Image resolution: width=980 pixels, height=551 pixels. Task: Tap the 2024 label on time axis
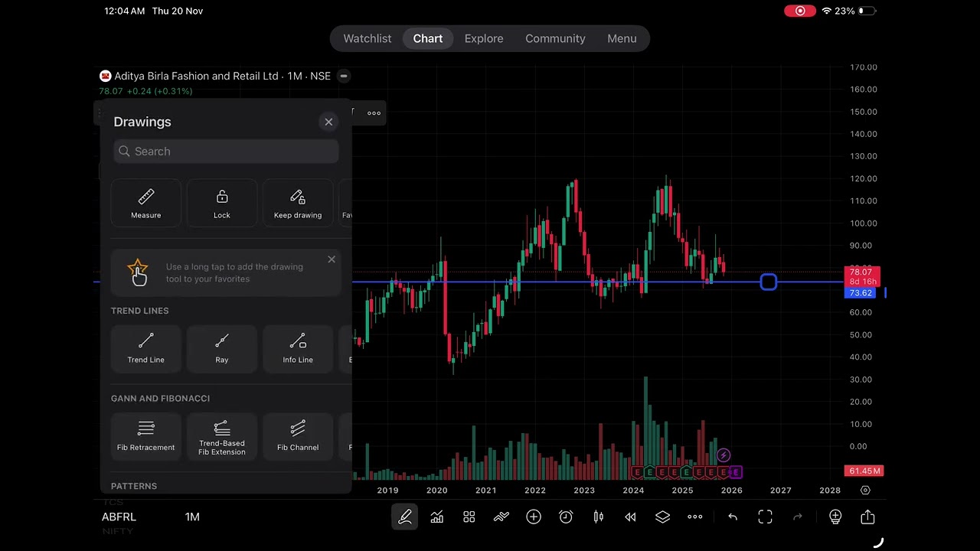pyautogui.click(x=633, y=491)
